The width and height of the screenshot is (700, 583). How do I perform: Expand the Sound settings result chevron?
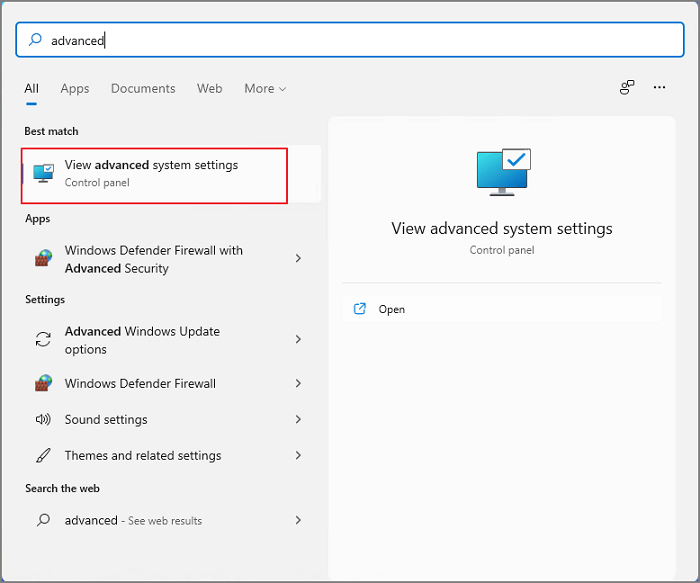298,420
